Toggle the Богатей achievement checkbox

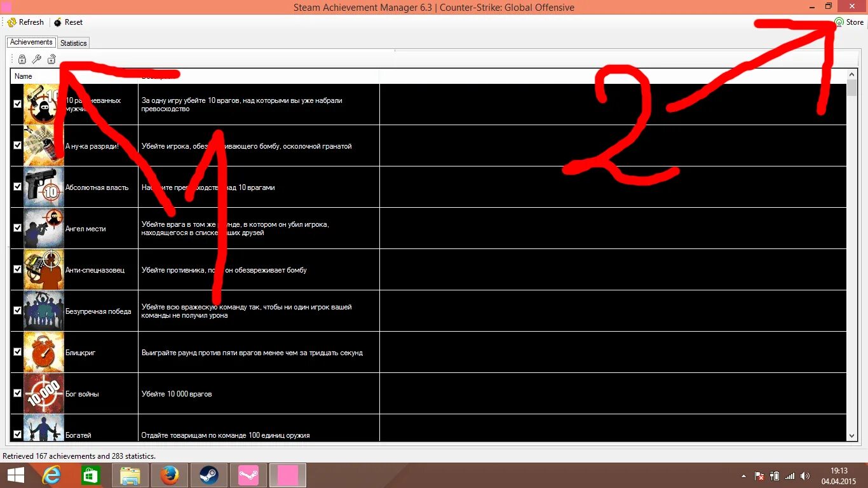[x=18, y=435]
